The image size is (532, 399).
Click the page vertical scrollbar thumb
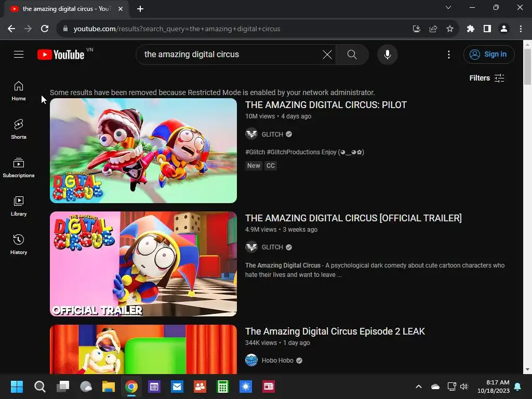pos(527,67)
